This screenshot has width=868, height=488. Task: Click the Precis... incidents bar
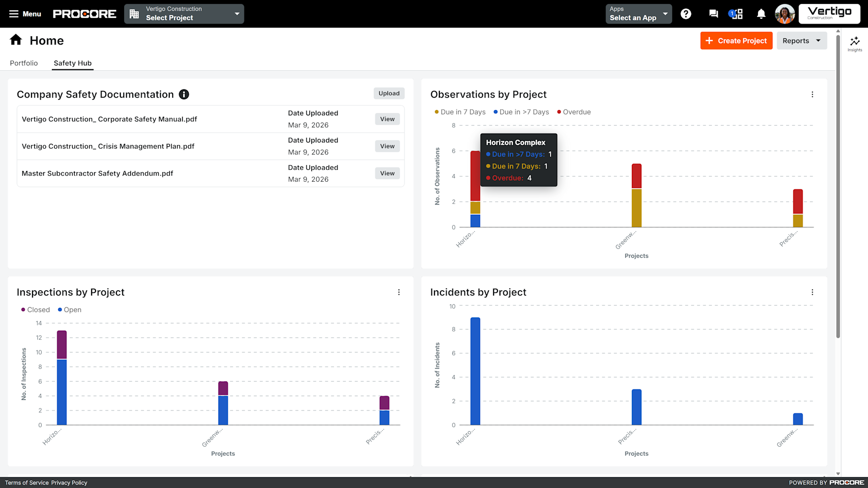(x=636, y=407)
